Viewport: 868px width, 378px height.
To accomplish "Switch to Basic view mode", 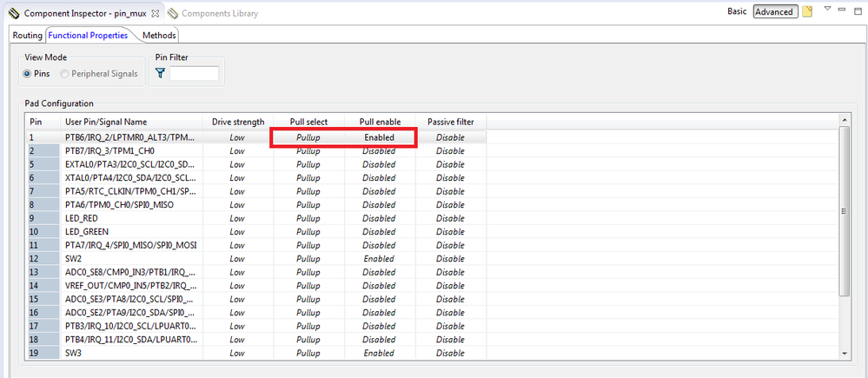I will (x=737, y=11).
